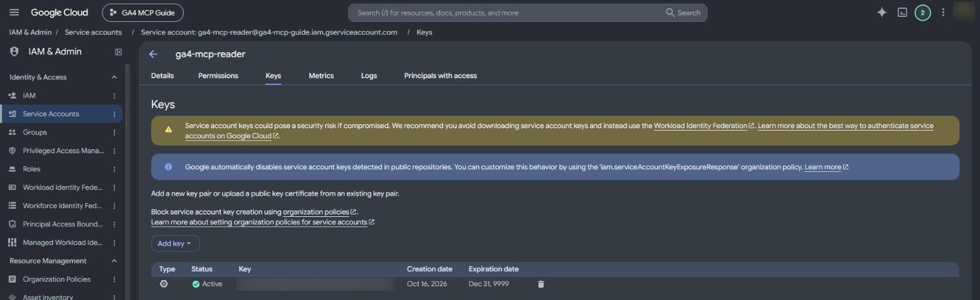980x300 pixels.
Task: Click the Active status green check icon
Action: coord(196,284)
